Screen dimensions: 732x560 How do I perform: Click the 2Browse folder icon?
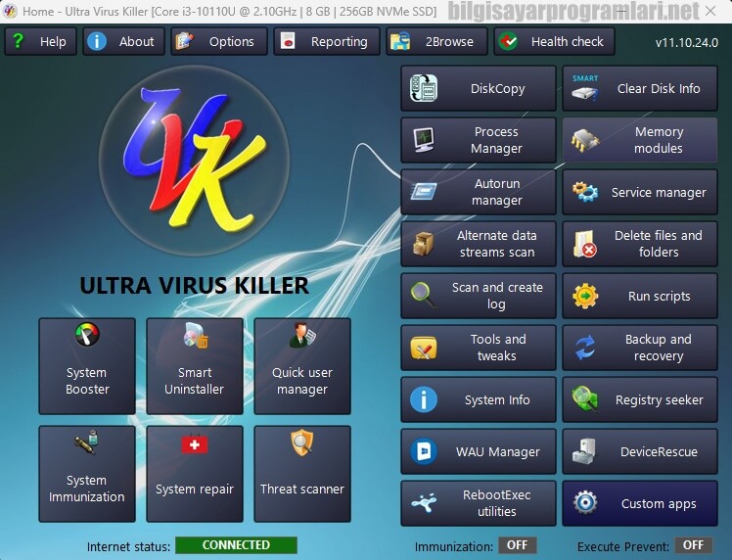(400, 41)
